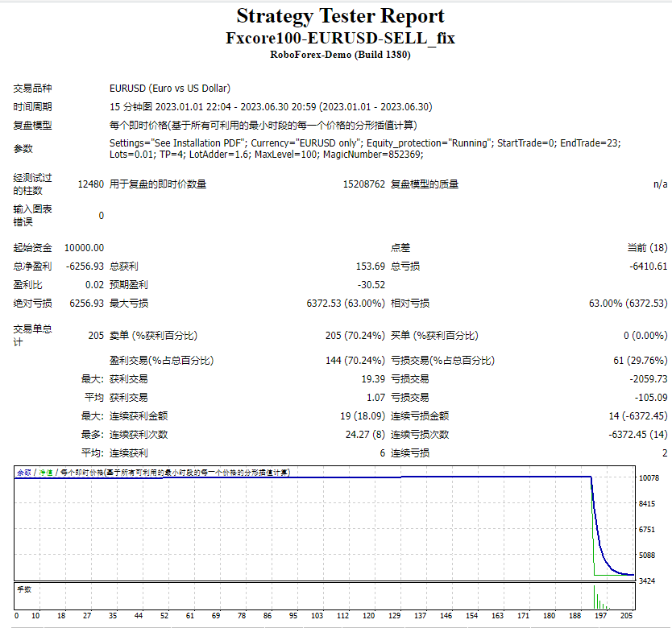
Task: Click the 0 (0.00%) long positions value
Action: (x=645, y=336)
